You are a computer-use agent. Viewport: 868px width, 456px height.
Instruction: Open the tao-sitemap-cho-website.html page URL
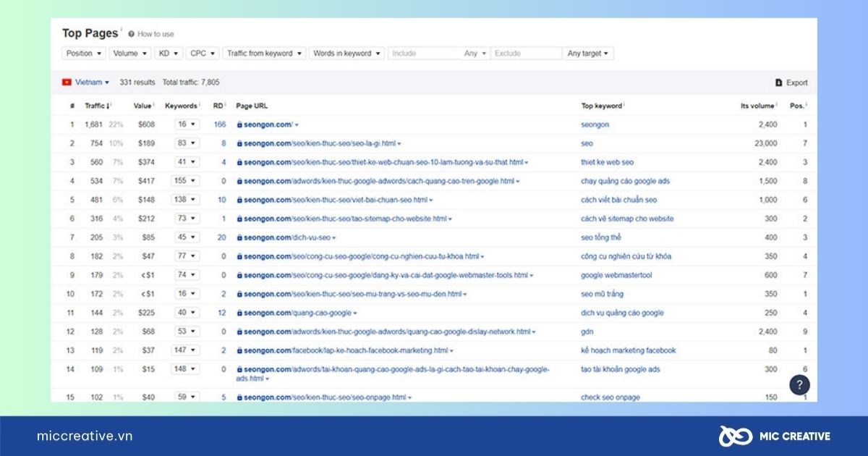coord(345,219)
